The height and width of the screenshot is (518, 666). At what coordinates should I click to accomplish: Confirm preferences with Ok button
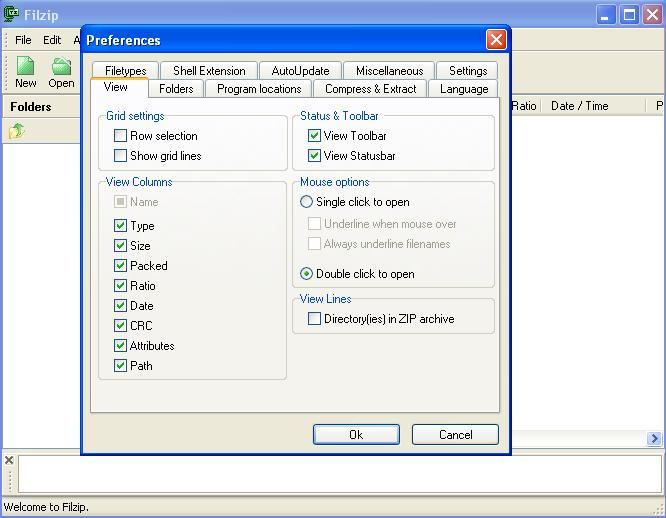tap(356, 434)
